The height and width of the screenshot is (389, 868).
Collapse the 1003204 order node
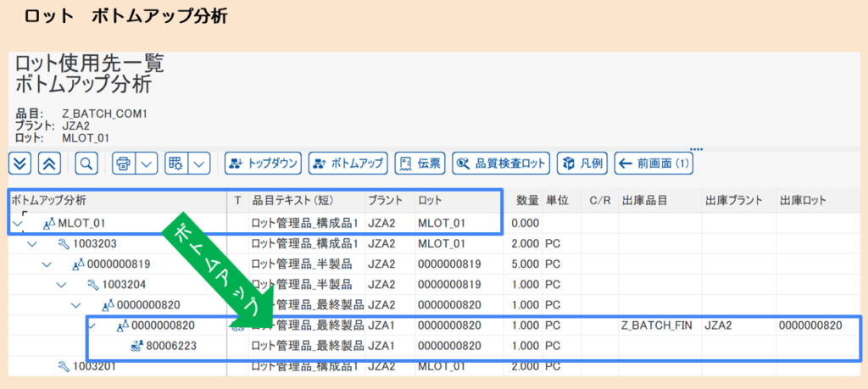[x=62, y=285]
